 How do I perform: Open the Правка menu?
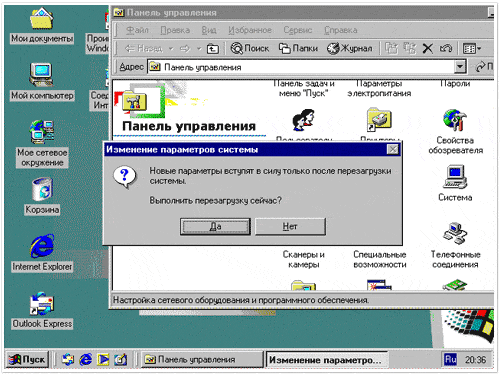pos(175,30)
